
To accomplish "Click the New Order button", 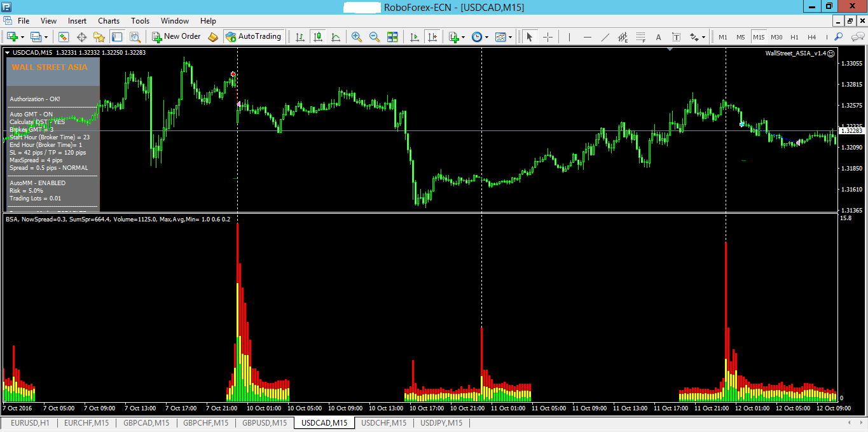I will [x=177, y=37].
